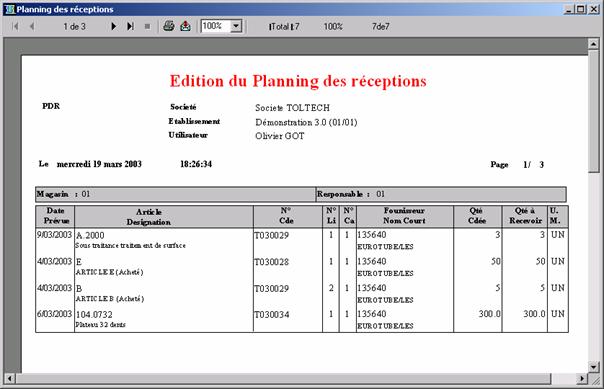Viewport: 604px width, 389px height.
Task: Open the 100% zoom dropdown arrow
Action: pos(236,26)
